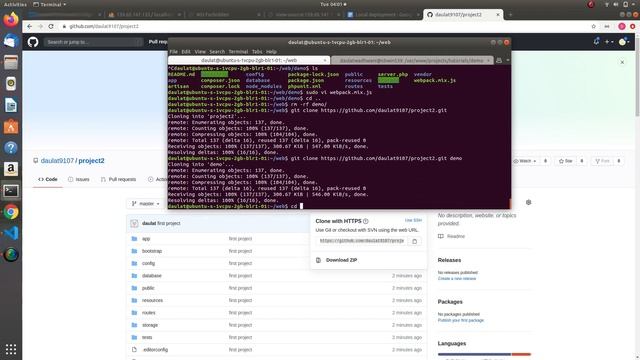Open the Chrome profile avatar
The height and width of the screenshot is (360, 640).
pos(622,26)
